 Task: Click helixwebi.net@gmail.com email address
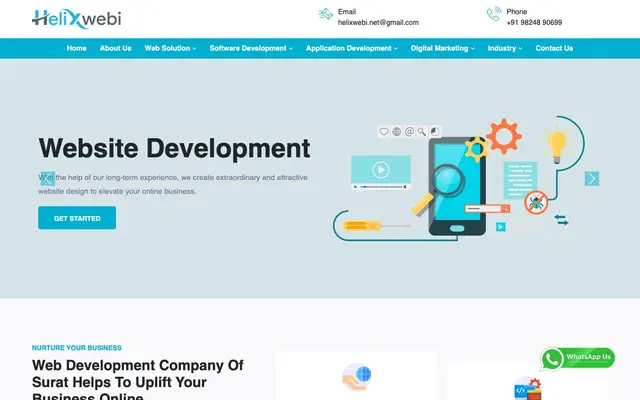378,22
